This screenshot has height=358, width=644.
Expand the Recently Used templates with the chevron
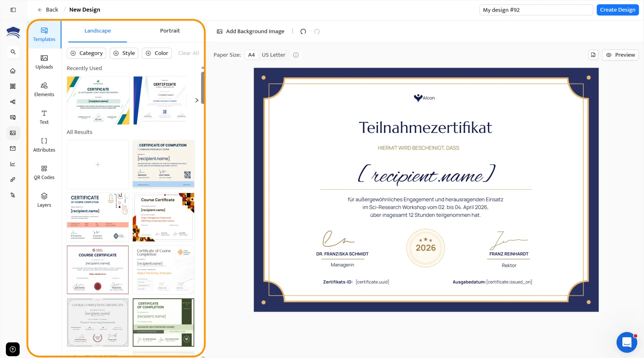point(196,100)
